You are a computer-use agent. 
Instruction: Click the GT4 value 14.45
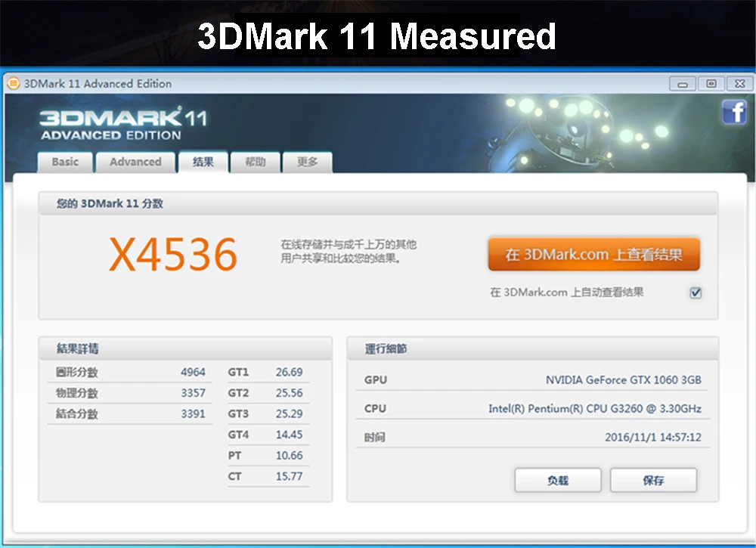pyautogui.click(x=290, y=435)
